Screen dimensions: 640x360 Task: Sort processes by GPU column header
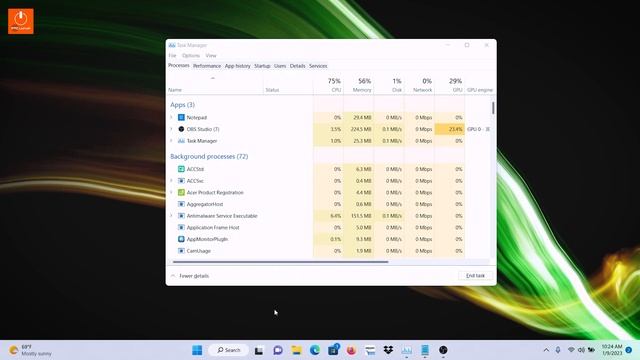click(450, 85)
